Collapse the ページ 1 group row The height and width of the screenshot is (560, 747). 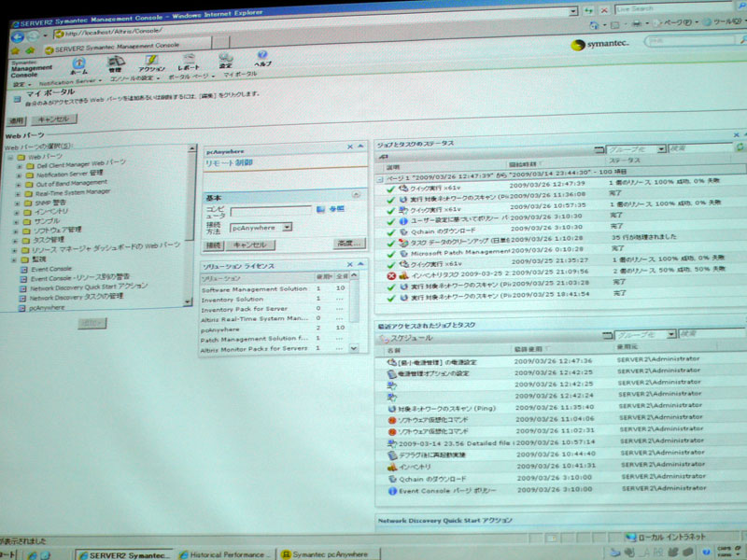380,179
